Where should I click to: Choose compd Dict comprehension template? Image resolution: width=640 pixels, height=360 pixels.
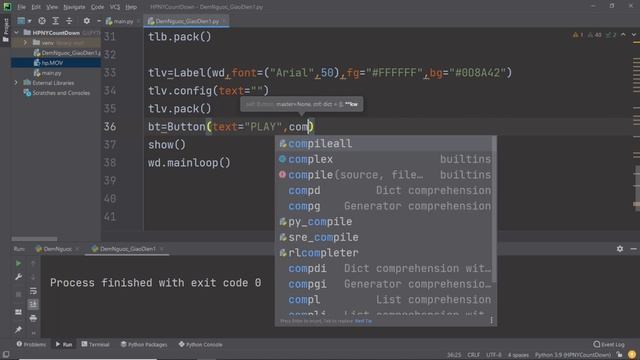pos(385,191)
